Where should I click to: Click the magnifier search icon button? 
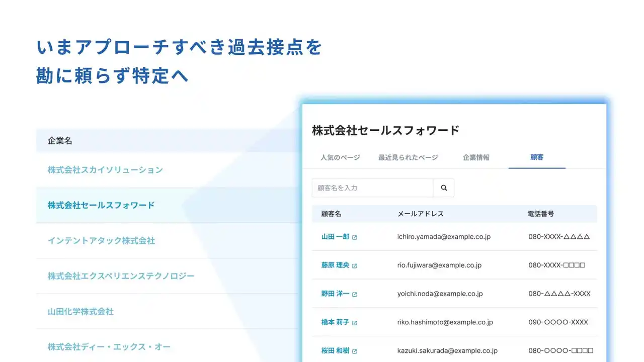tap(444, 188)
